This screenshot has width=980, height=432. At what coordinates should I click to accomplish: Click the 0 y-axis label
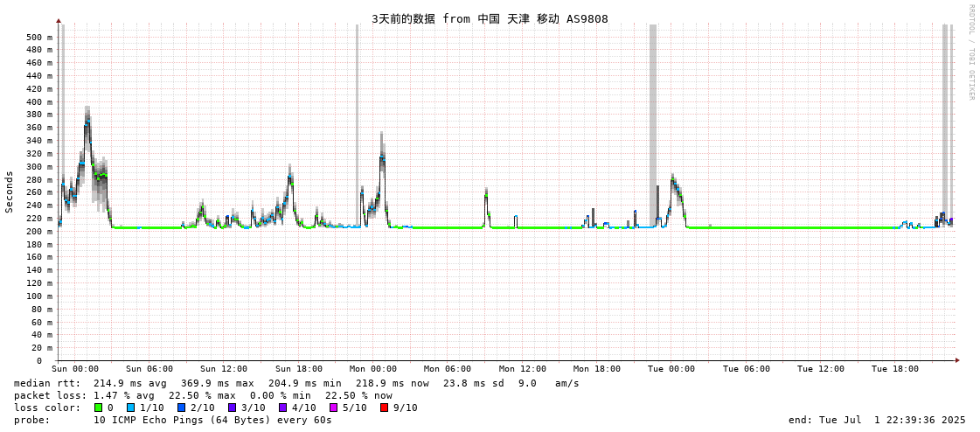click(x=38, y=361)
